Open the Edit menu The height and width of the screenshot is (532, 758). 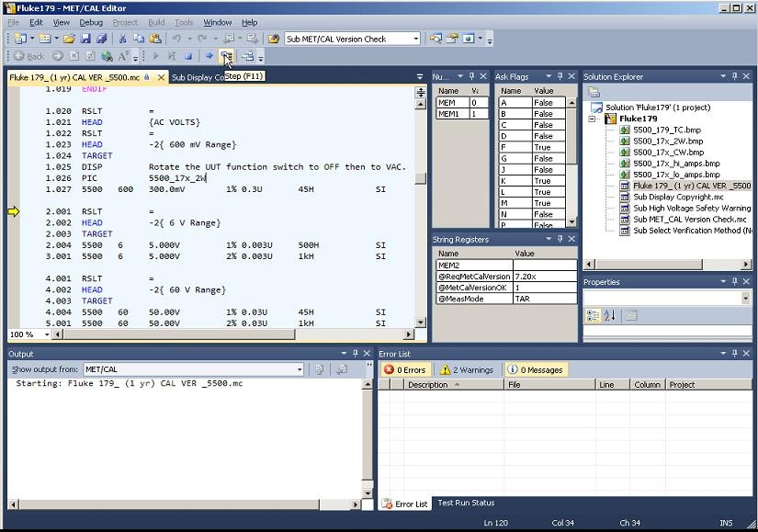click(36, 22)
